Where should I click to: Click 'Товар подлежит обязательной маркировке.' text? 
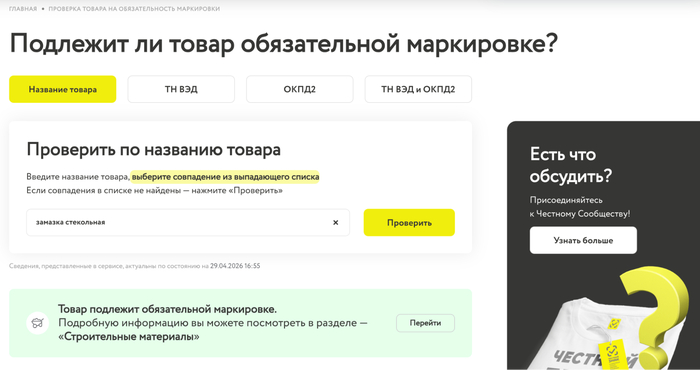coord(167,309)
